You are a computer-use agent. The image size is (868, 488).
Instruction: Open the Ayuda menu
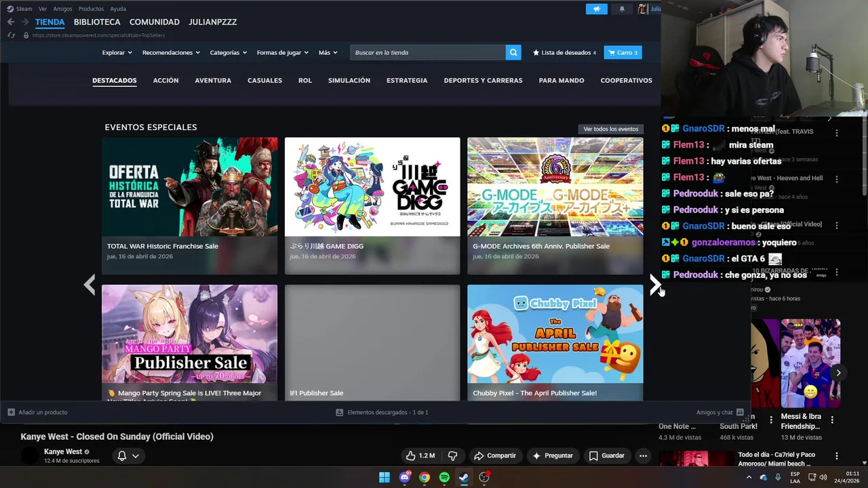(118, 9)
